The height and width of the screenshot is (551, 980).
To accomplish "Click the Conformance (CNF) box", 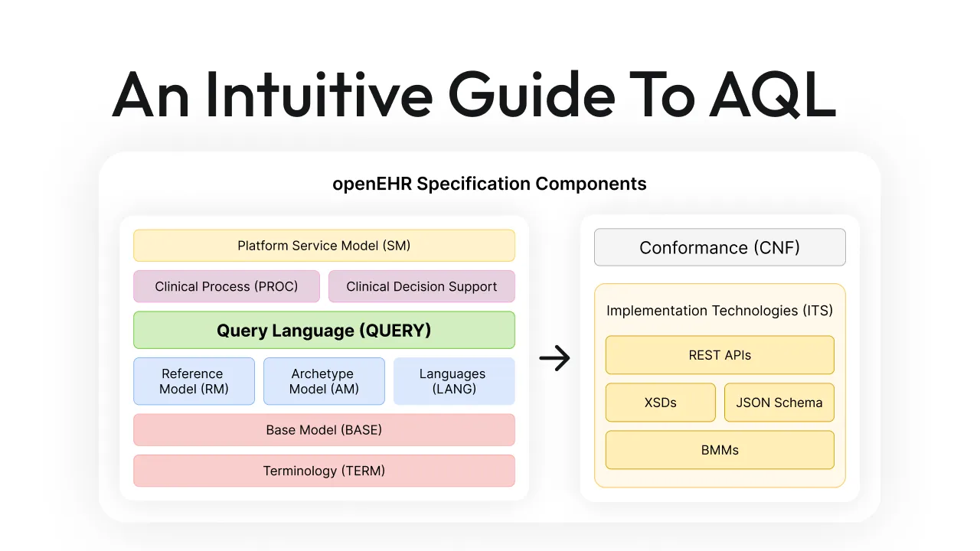I will 720,247.
